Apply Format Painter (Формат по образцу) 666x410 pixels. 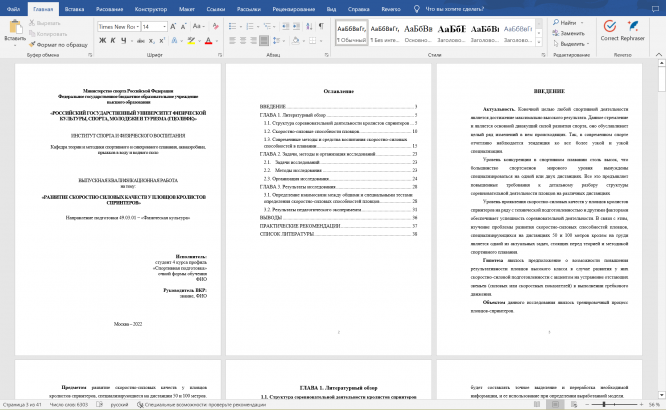click(58, 45)
